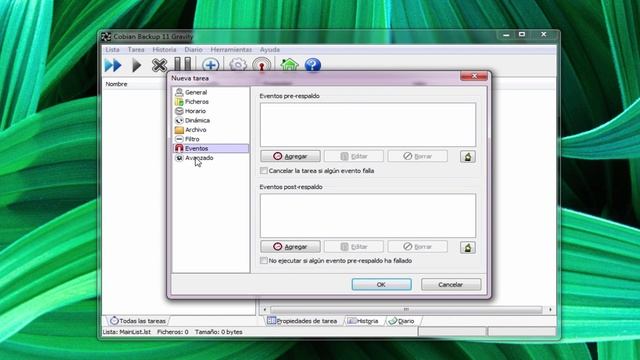
Task: Switch to Propiedades de tarea tab
Action: [302, 321]
